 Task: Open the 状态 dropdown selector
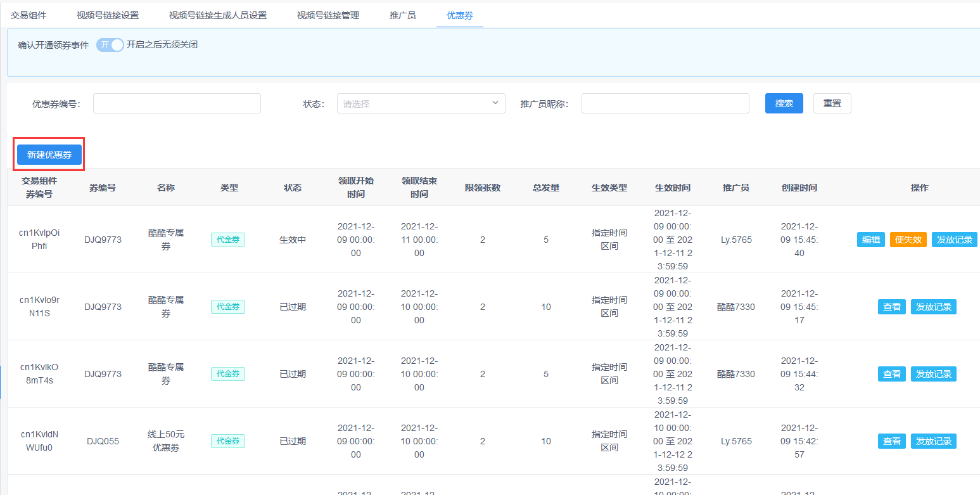click(x=421, y=103)
